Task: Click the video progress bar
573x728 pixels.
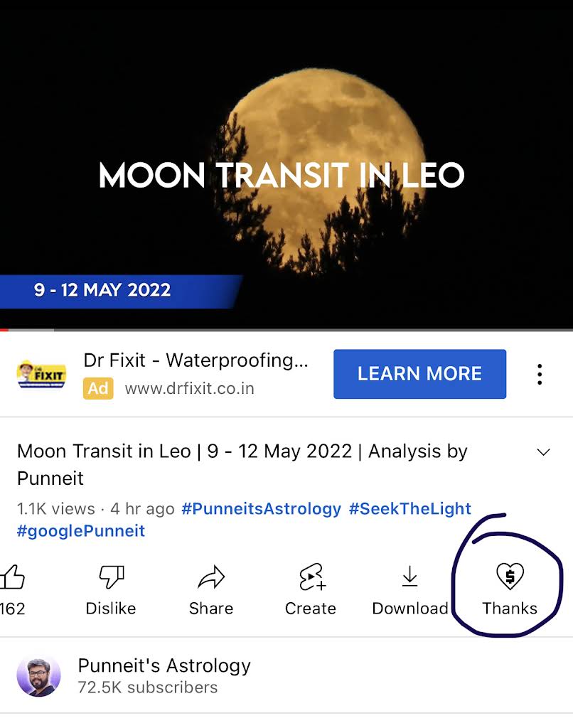Action: pyautogui.click(x=284, y=330)
